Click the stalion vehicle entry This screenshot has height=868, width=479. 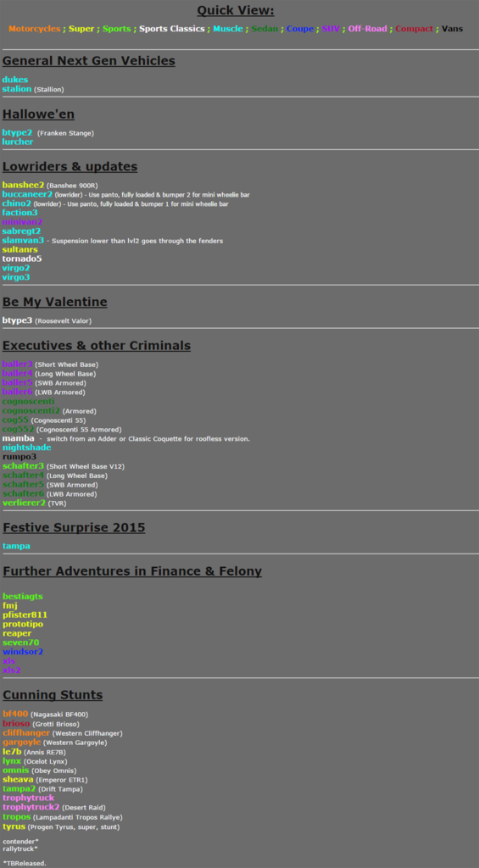(33, 89)
